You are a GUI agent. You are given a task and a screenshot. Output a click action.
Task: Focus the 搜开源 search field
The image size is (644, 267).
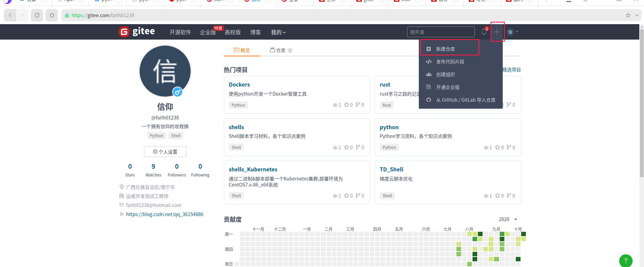click(x=441, y=32)
